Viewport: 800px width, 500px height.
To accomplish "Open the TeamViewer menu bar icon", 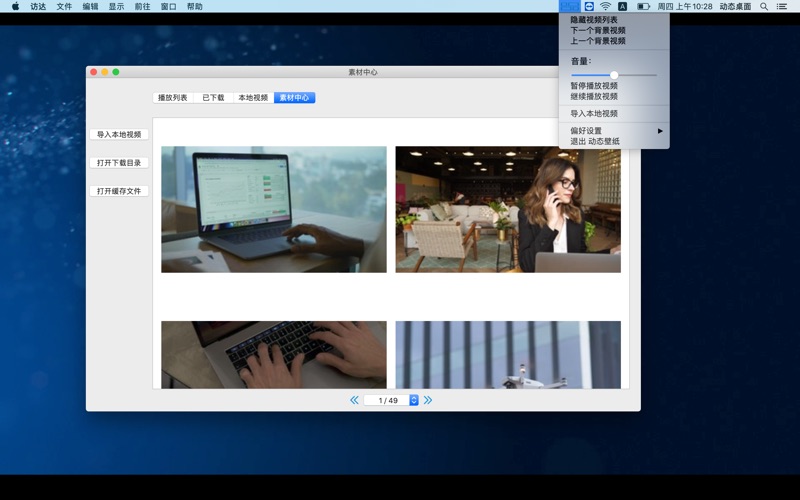I will (x=589, y=6).
